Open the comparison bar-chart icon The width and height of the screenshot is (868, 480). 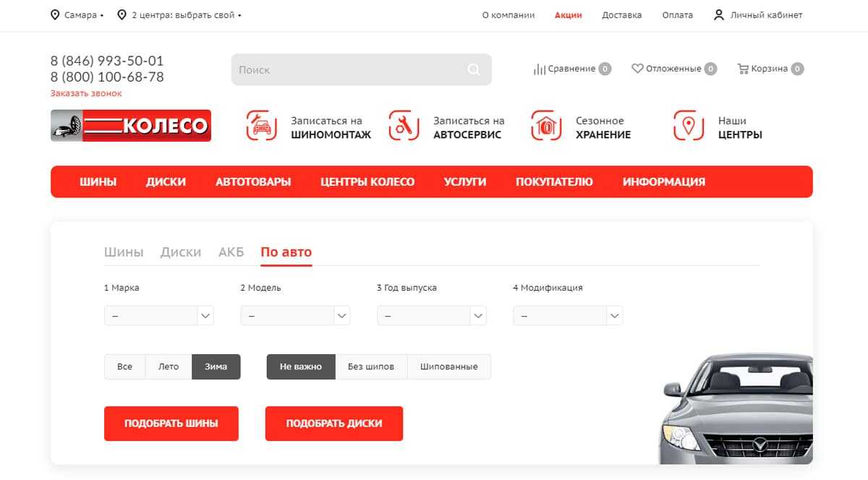539,69
